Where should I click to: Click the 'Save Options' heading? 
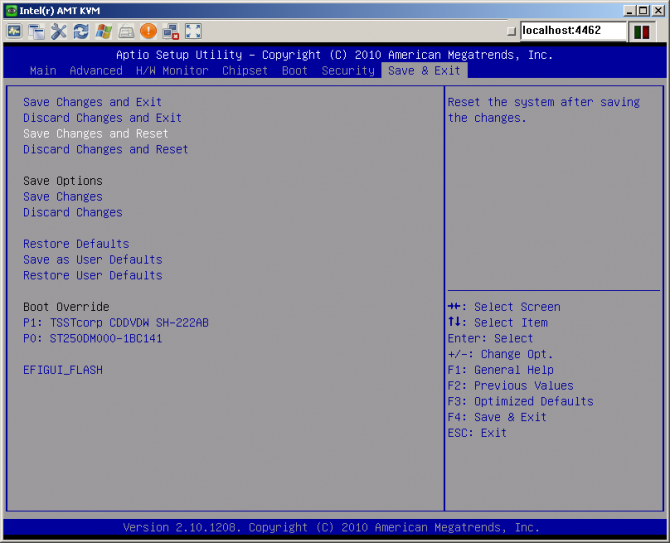pos(63,181)
